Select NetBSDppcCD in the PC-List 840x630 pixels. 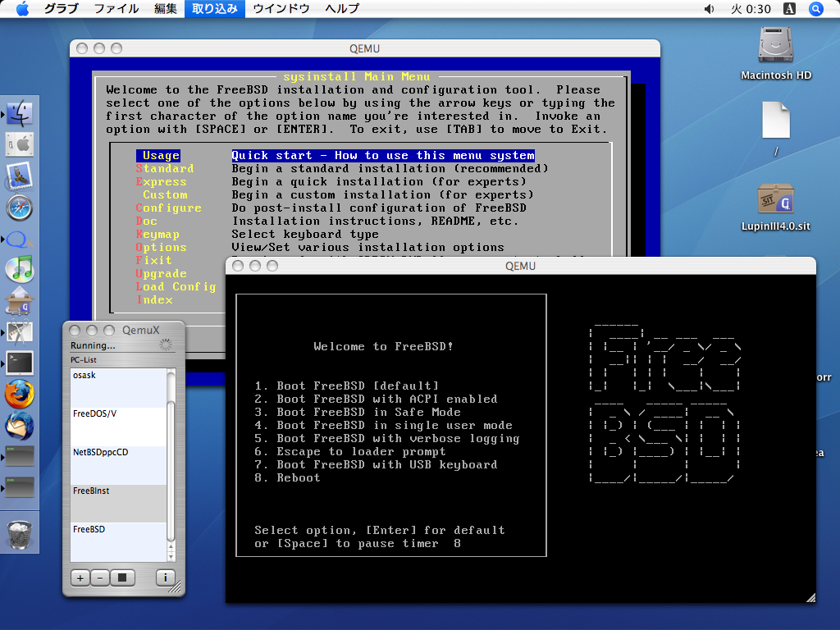pos(118,465)
